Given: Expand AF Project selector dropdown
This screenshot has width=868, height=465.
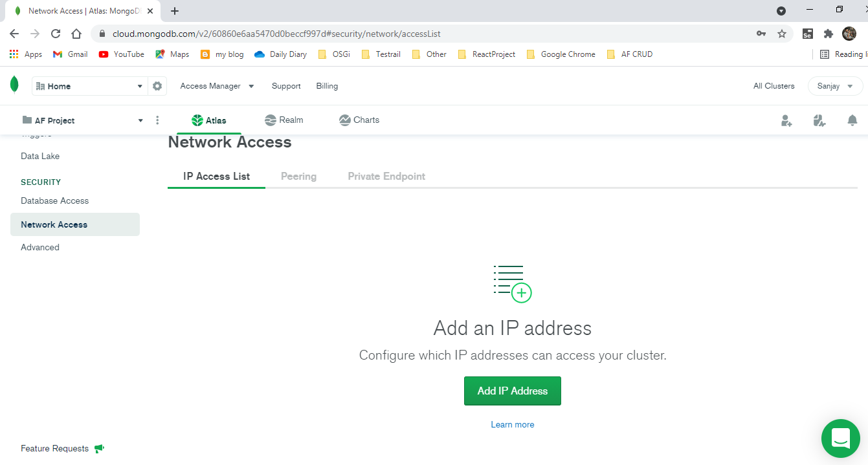Looking at the screenshot, I should tap(82, 120).
